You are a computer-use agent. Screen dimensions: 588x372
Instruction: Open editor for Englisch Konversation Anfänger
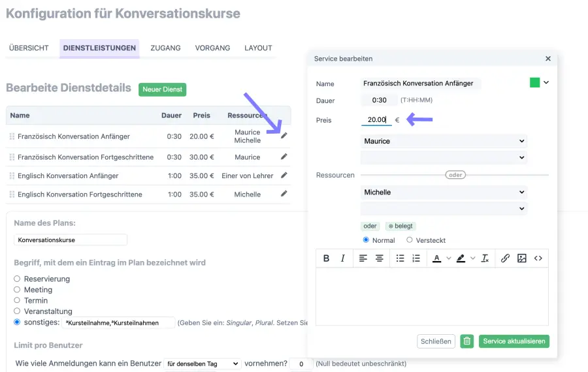click(x=284, y=175)
